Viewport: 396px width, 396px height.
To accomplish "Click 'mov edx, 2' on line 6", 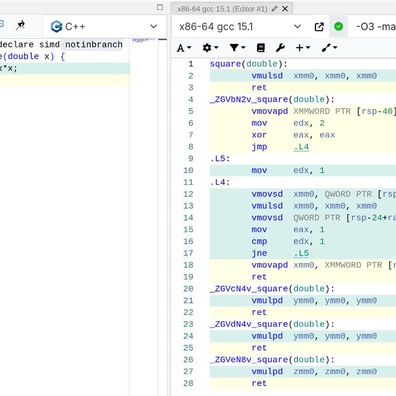I will tap(288, 123).
